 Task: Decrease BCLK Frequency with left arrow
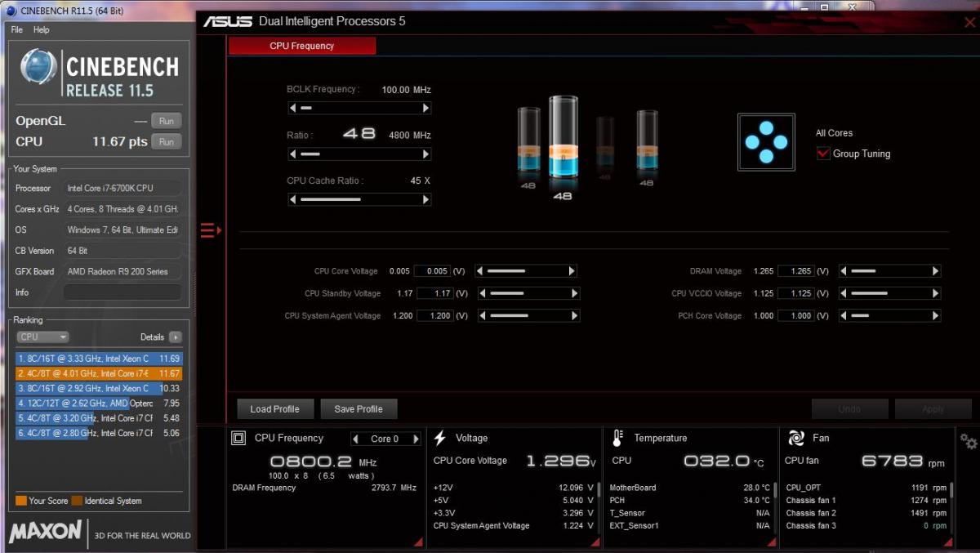(x=293, y=108)
